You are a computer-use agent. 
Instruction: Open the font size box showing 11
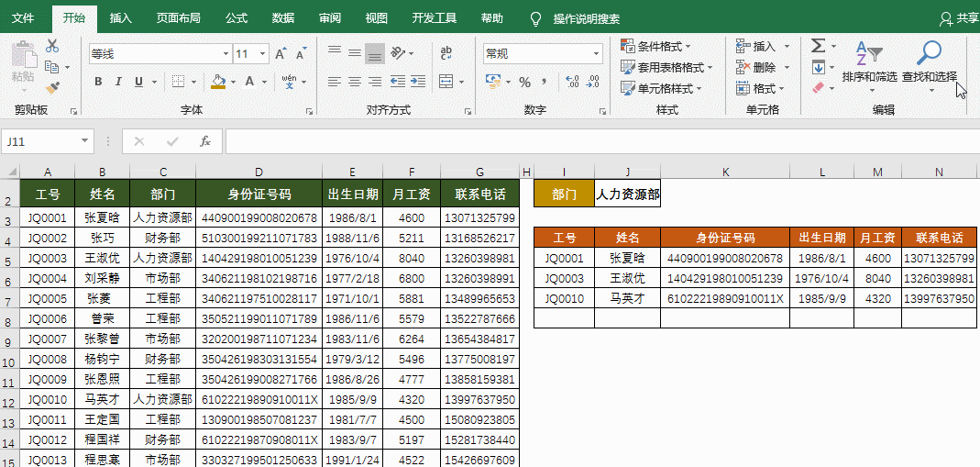[250, 54]
